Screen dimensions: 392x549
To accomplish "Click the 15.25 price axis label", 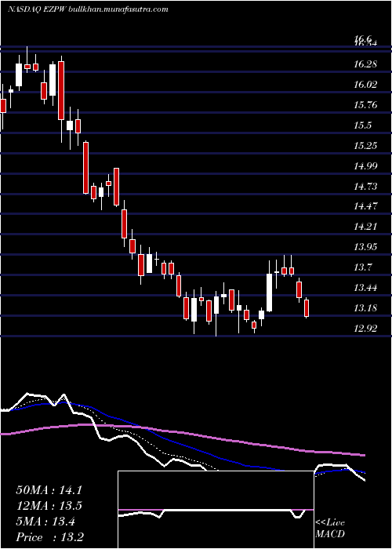I will click(x=365, y=146).
